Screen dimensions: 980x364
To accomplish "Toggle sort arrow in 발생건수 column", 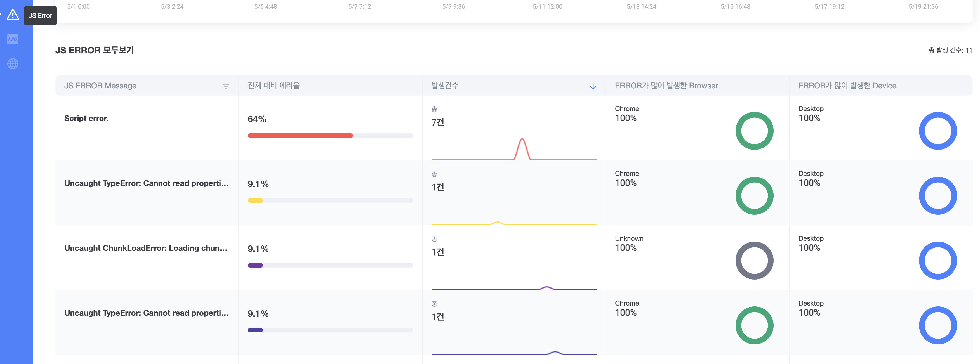I will [x=593, y=86].
